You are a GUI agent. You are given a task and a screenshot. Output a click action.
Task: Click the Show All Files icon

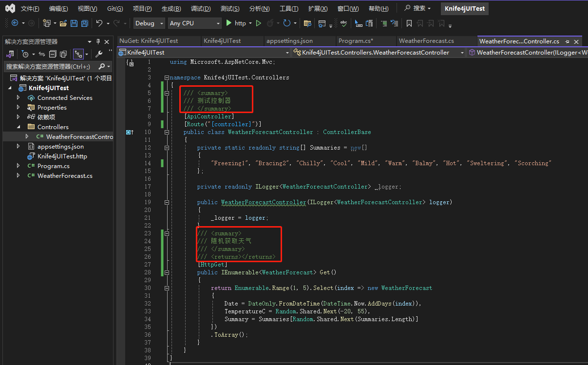(x=63, y=54)
